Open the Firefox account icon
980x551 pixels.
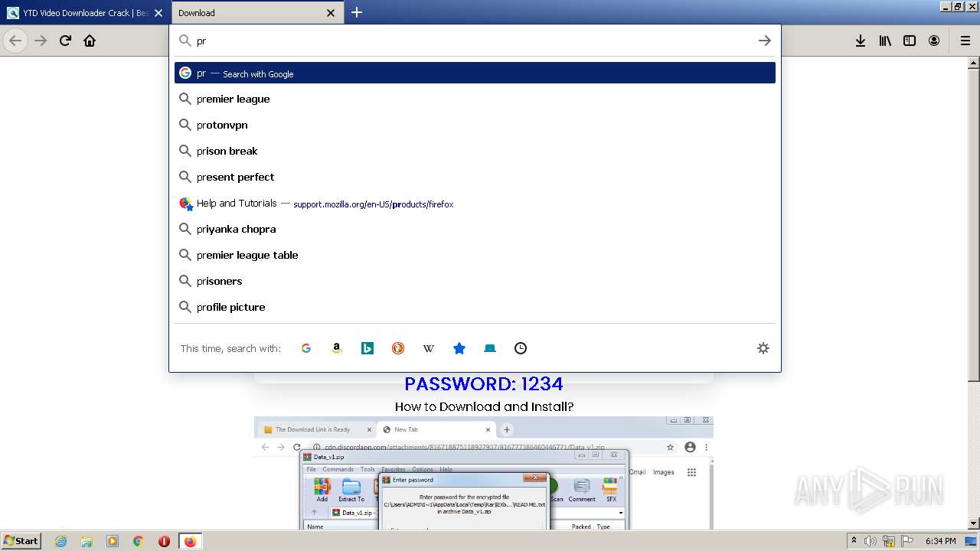tap(934, 41)
